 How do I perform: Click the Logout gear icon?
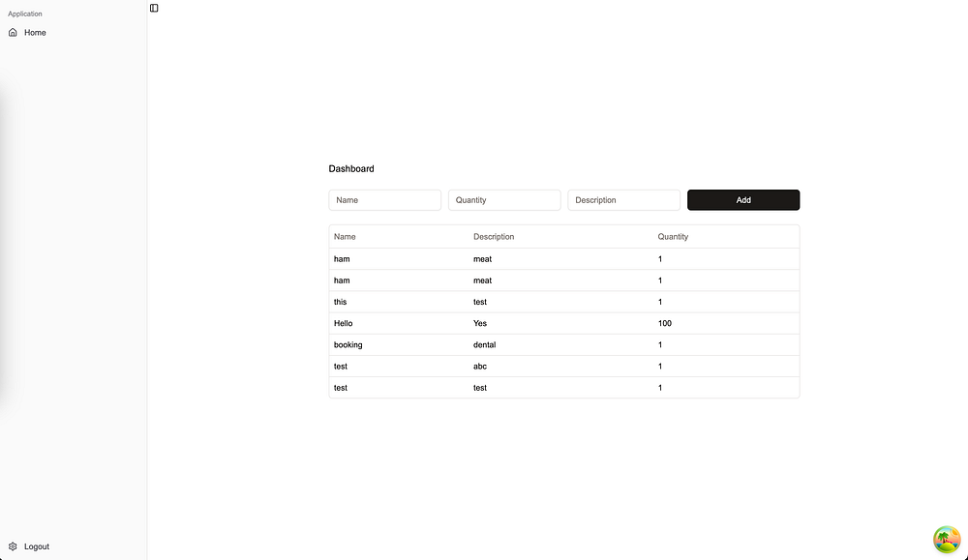[x=13, y=546]
